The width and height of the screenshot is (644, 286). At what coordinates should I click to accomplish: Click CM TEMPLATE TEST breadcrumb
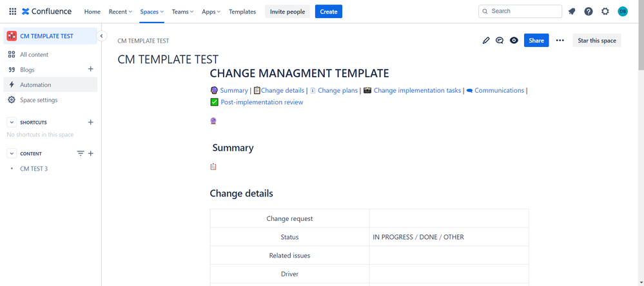pos(143,41)
